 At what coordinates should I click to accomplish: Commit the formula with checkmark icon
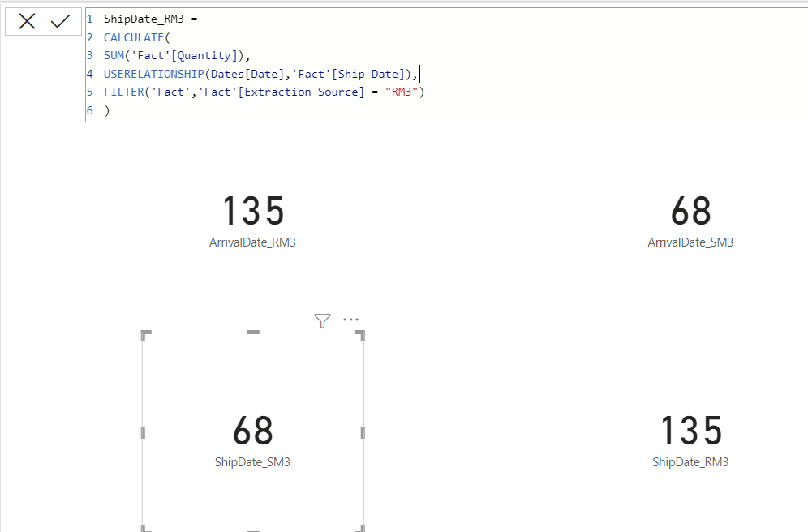tap(60, 21)
